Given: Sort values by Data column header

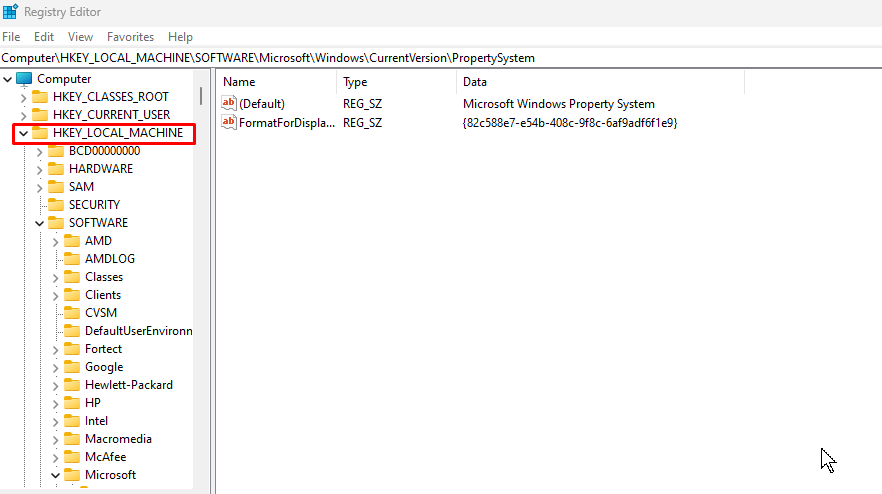Looking at the screenshot, I should (600, 82).
